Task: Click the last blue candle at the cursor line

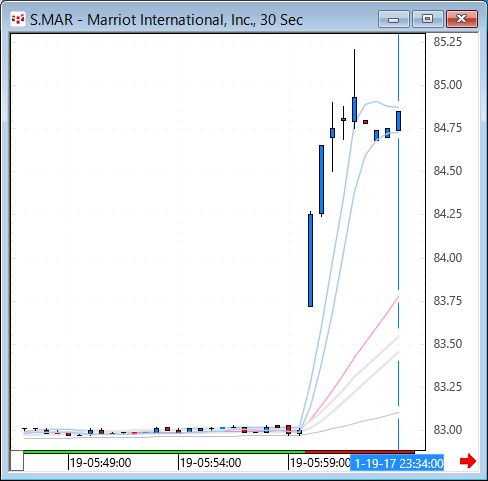Action: 398,121
